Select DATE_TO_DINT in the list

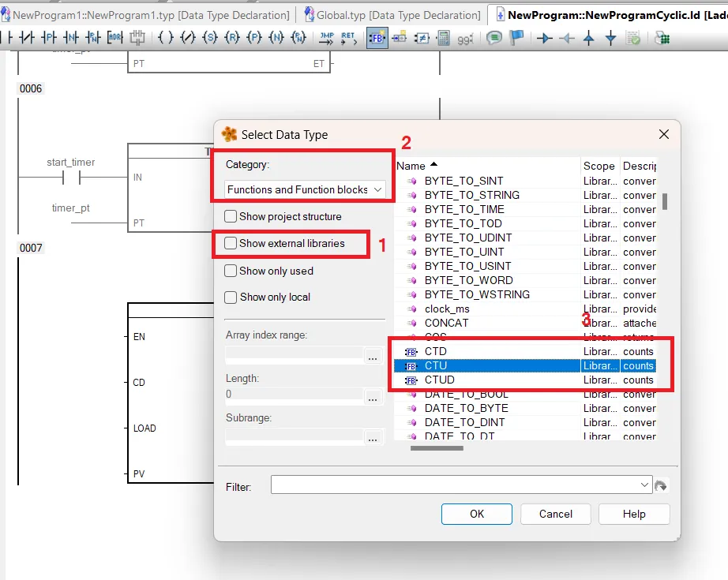(x=524, y=422)
